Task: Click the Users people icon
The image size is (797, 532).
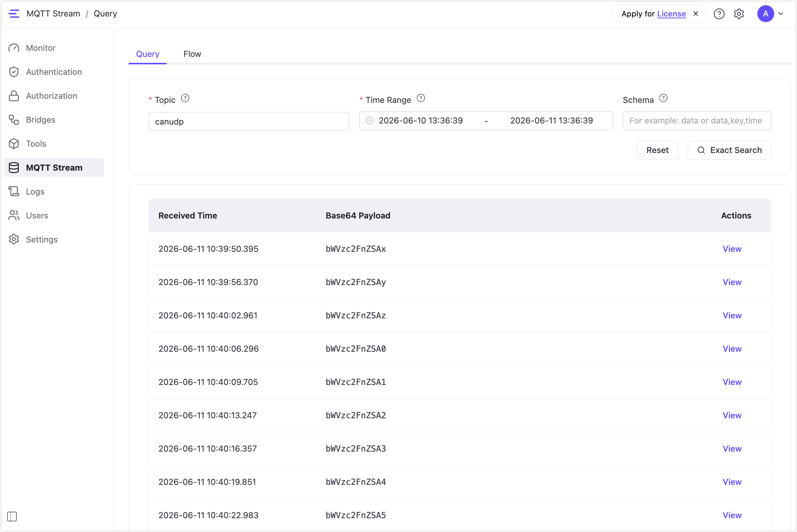Action: coord(14,215)
